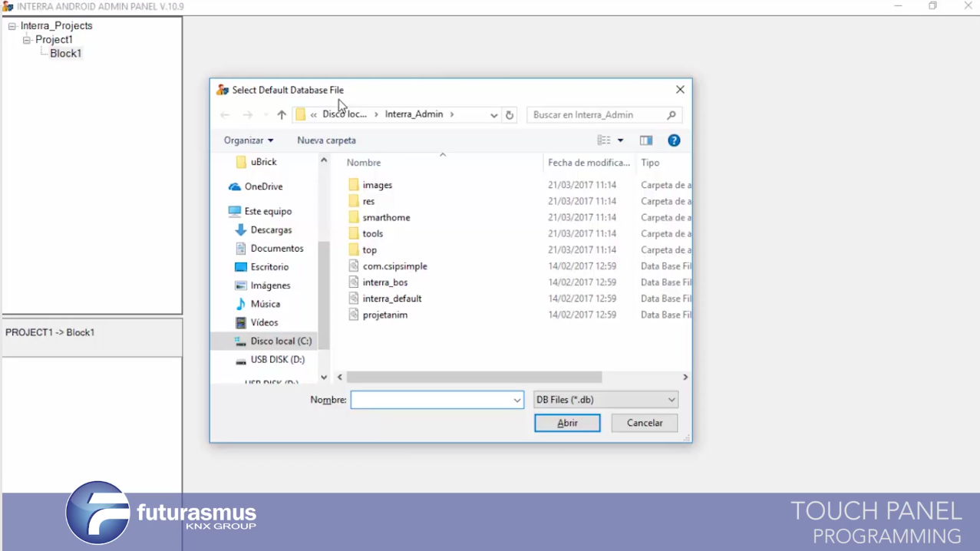
Task: Sort by the Nombre column header
Action: point(364,163)
